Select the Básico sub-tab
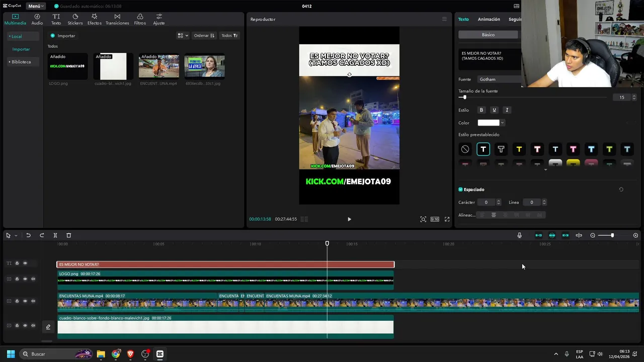Image resolution: width=644 pixels, height=362 pixels. tap(488, 35)
